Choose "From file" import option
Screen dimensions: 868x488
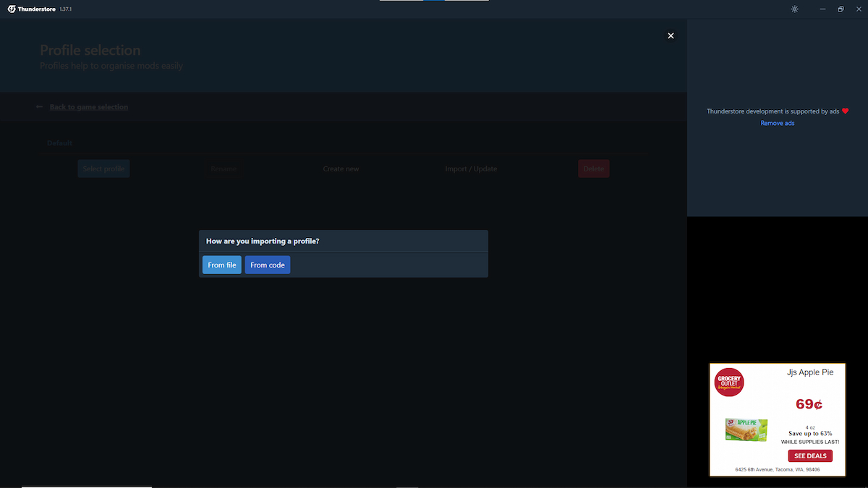click(221, 265)
